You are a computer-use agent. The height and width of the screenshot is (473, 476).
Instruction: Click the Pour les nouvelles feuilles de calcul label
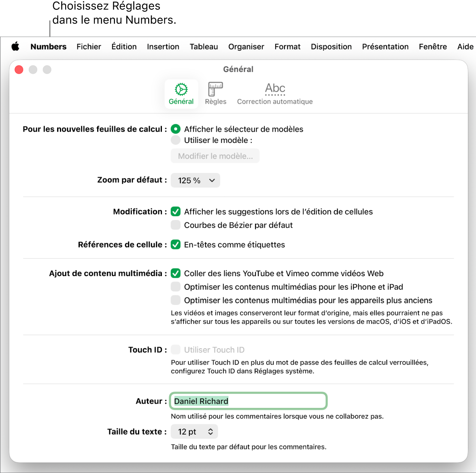[x=95, y=129]
